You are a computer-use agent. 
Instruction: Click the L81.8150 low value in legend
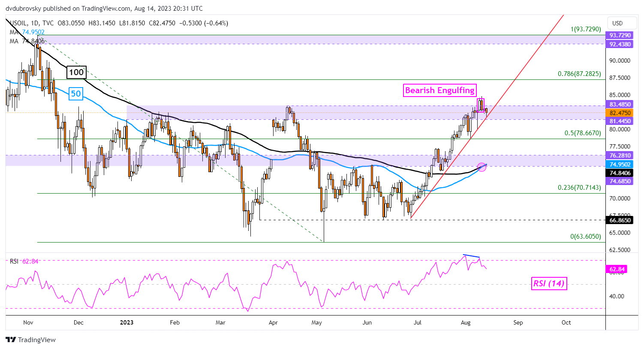click(132, 23)
